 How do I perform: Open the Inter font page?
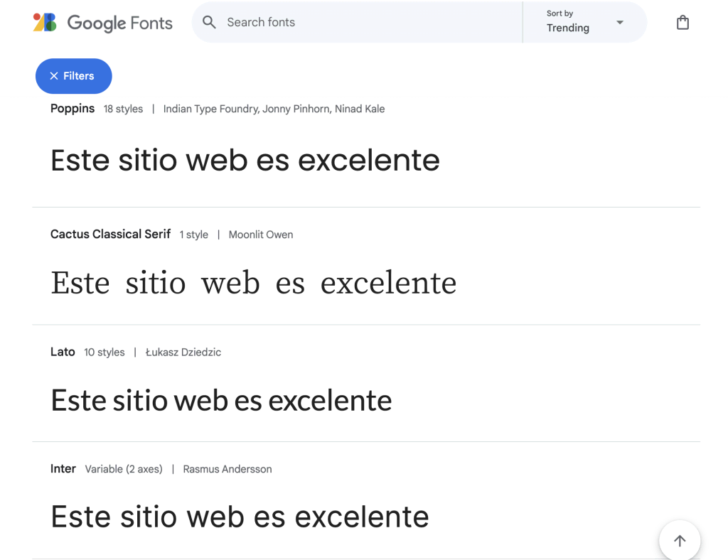(63, 469)
